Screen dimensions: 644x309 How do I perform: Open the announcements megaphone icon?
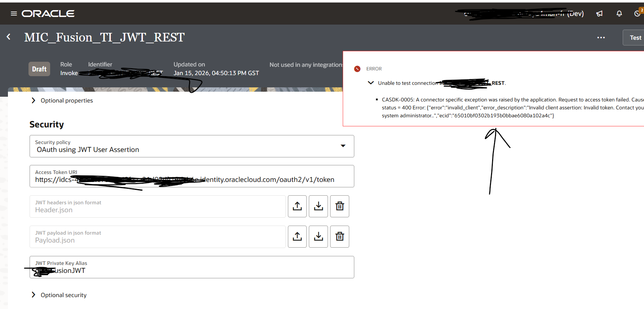pos(599,14)
